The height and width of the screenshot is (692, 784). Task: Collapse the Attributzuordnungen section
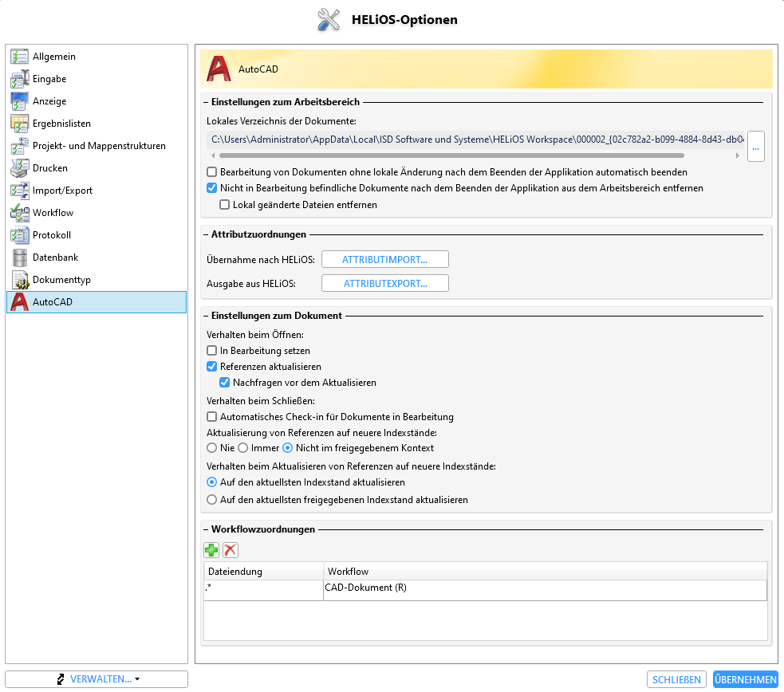[206, 234]
